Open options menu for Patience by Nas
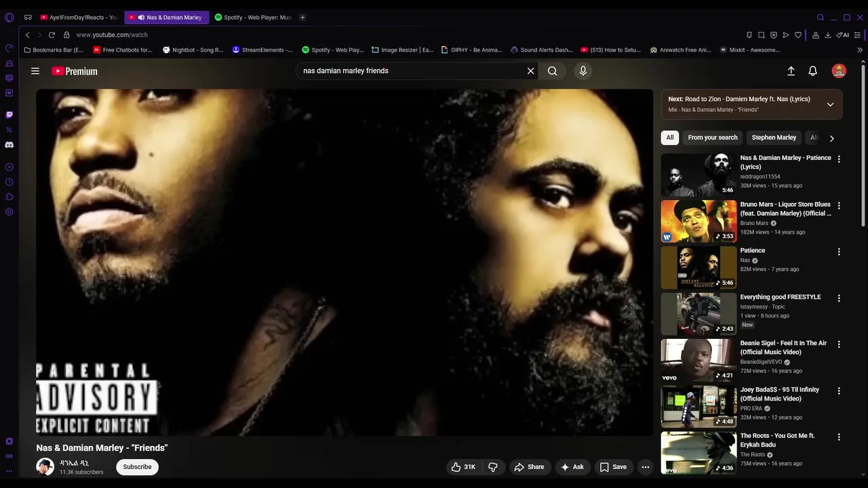This screenshot has width=868, height=488. point(839,251)
